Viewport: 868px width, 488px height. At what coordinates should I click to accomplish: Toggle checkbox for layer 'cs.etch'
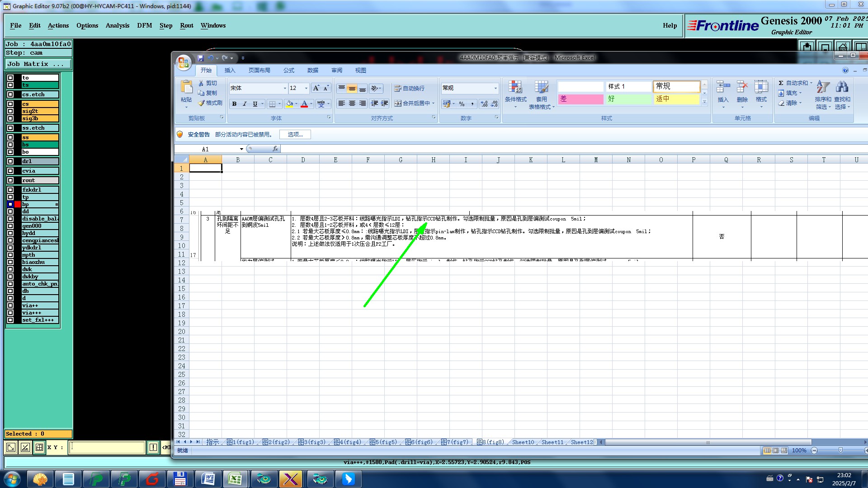tap(10, 94)
